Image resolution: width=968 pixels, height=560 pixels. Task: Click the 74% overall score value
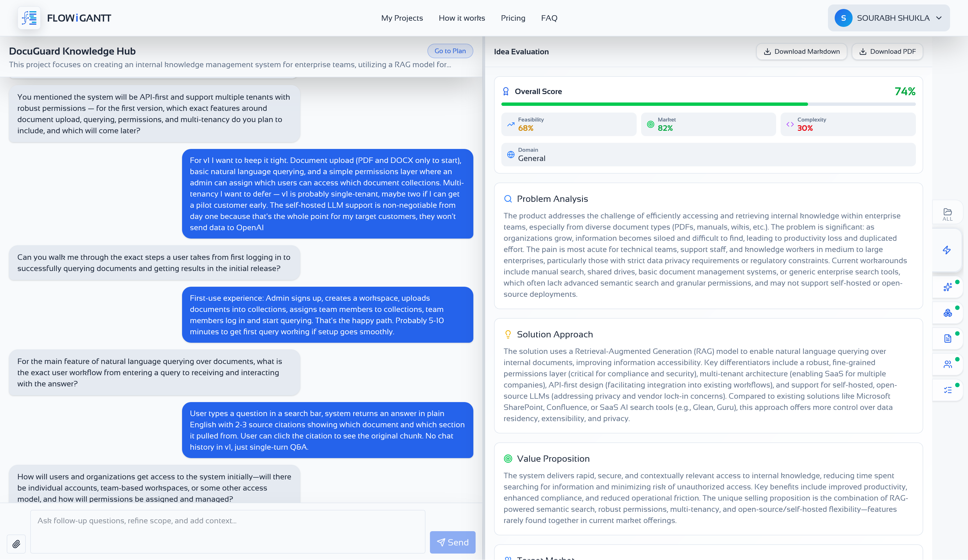[905, 91]
